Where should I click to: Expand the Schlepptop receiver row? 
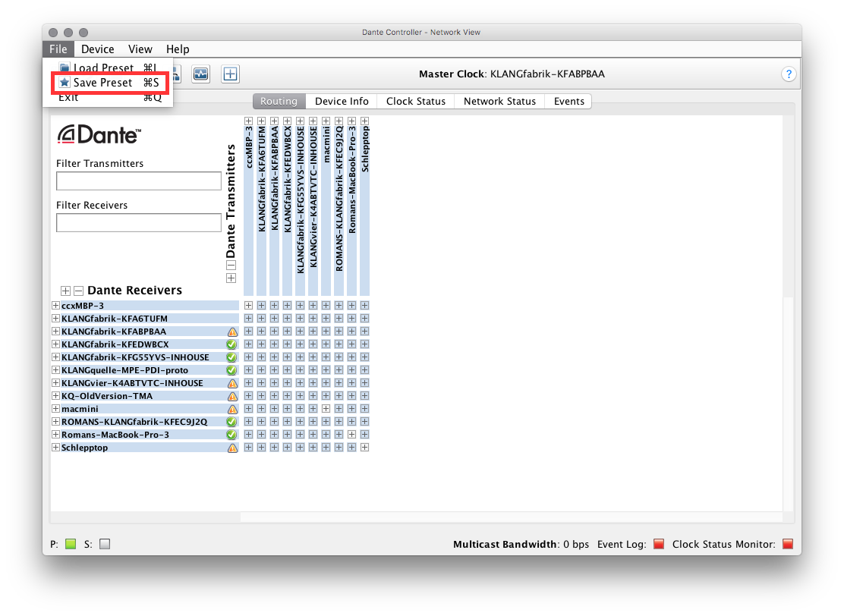(x=55, y=447)
